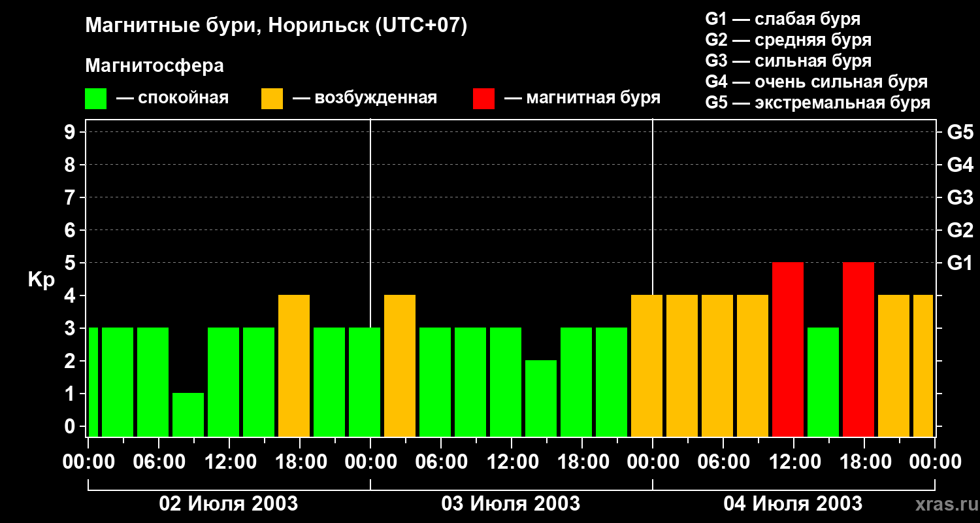
Task: Click the '3' value on Kp axis
Action: (x=71, y=328)
